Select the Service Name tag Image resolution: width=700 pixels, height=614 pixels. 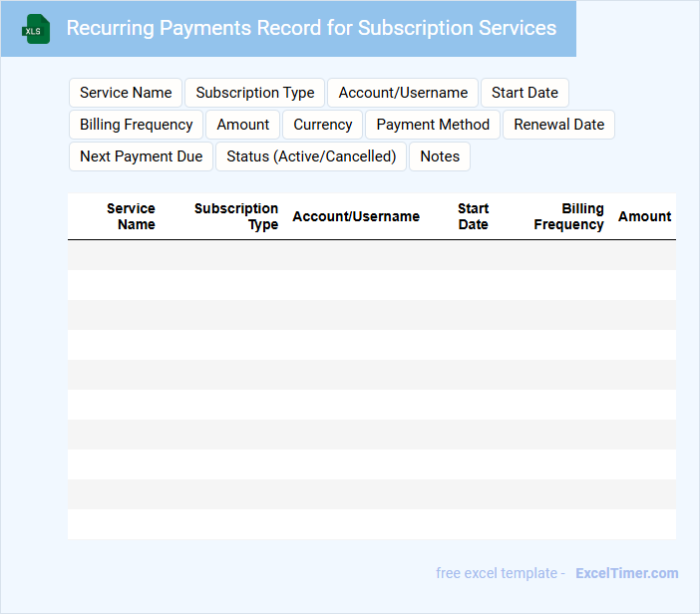pos(126,93)
